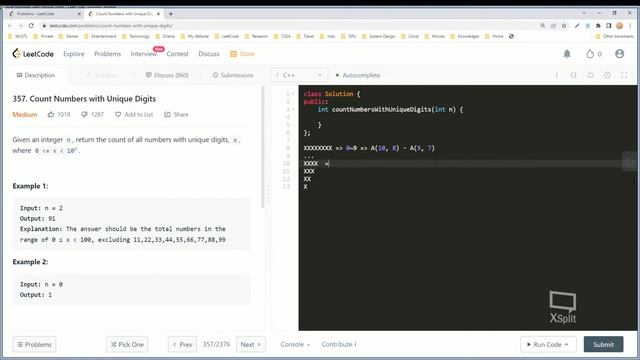This screenshot has width=640, height=360.
Task: Click the Submit button
Action: tap(603, 344)
